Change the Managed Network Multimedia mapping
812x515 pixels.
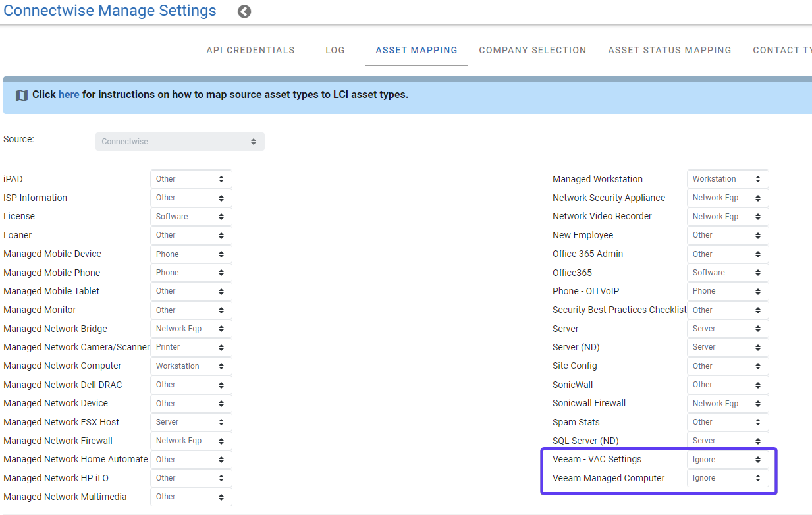pyautogui.click(x=191, y=497)
